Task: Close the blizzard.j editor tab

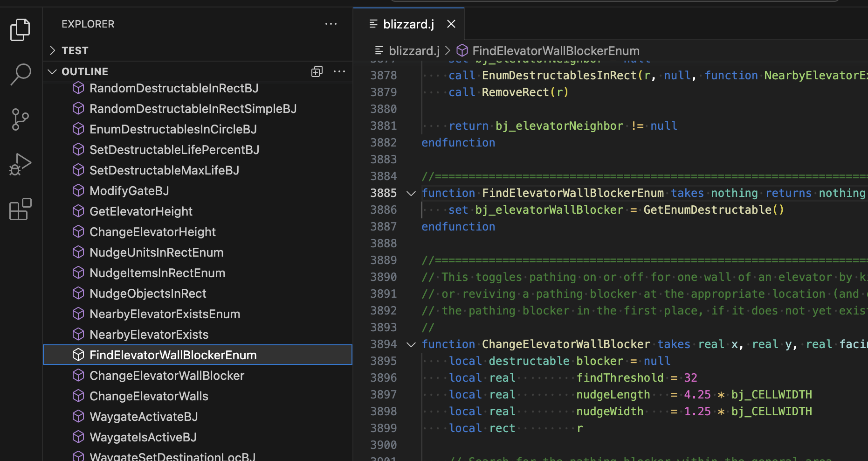Action: tap(451, 24)
